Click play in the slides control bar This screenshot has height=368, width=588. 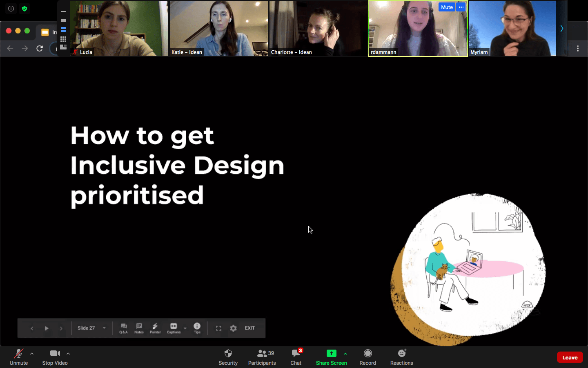[47, 328]
